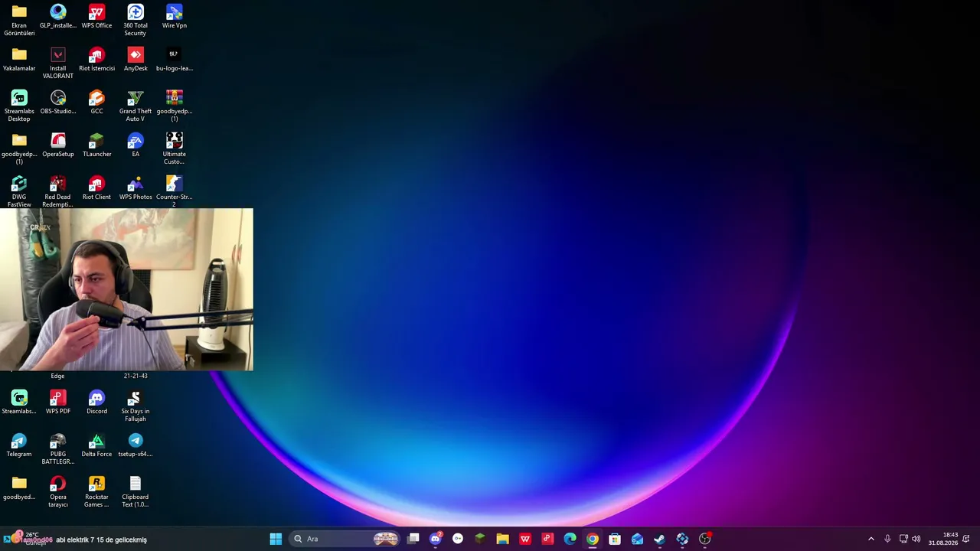
Task: Select the WPS PDF desktop icon
Action: tap(58, 403)
